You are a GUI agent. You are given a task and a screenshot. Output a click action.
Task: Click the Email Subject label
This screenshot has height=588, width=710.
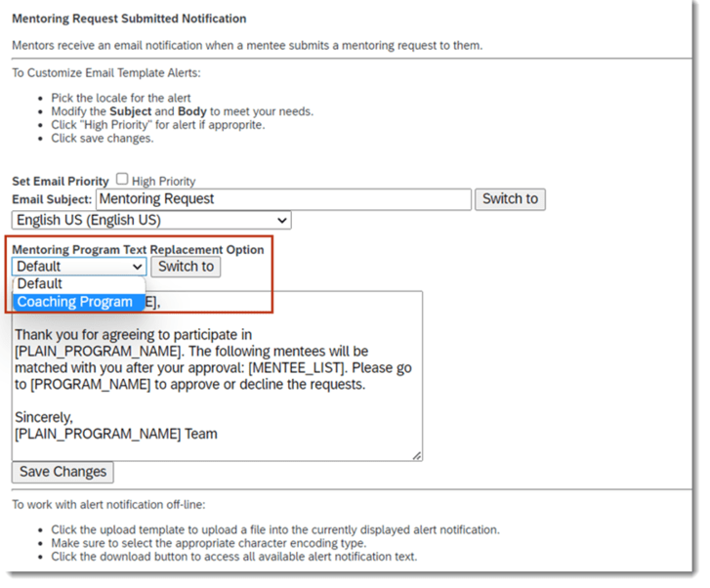(x=51, y=199)
